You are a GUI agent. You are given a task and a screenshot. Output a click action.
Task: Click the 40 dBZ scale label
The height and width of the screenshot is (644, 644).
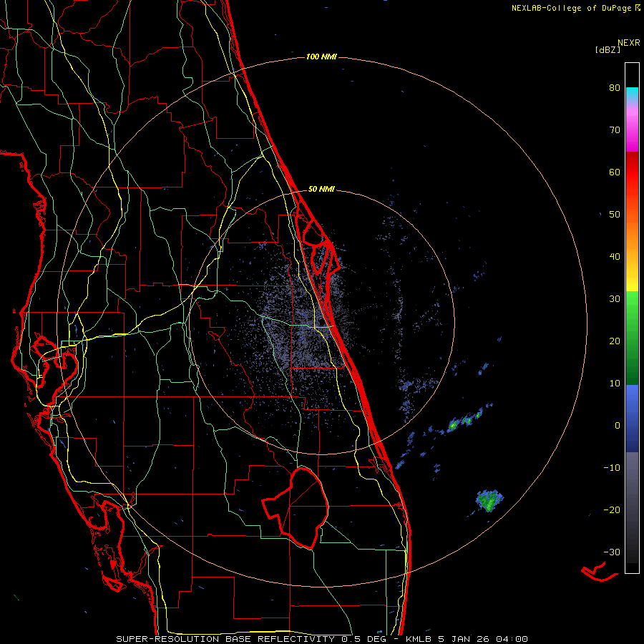[x=615, y=257]
